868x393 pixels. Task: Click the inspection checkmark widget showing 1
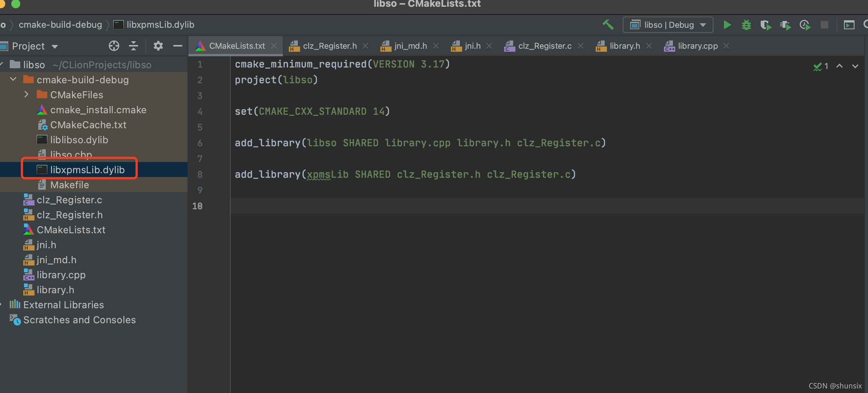(820, 66)
